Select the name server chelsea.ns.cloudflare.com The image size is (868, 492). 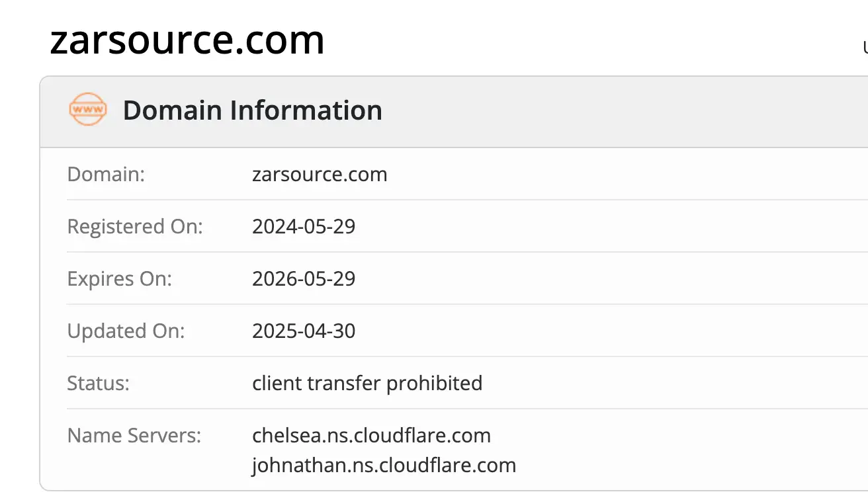point(372,435)
